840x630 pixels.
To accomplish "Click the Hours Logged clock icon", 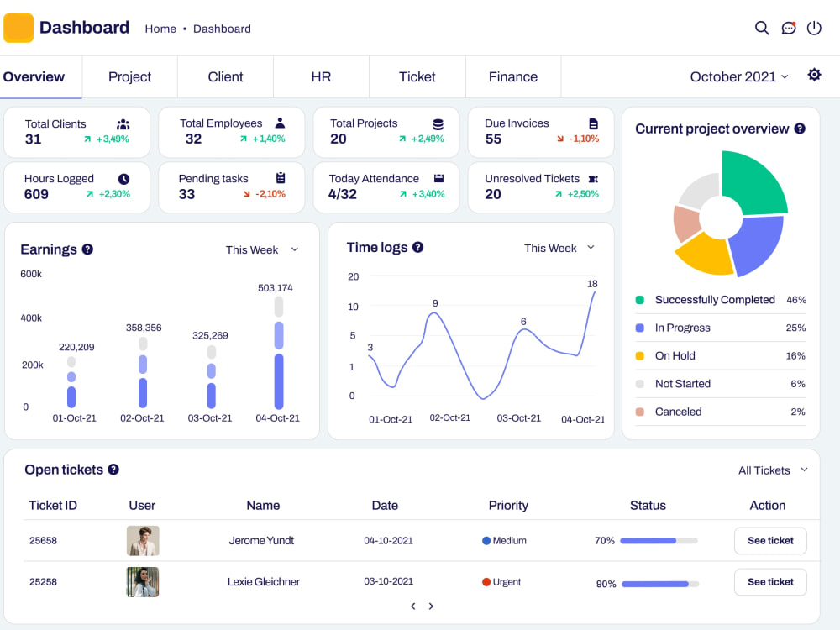I will [123, 179].
